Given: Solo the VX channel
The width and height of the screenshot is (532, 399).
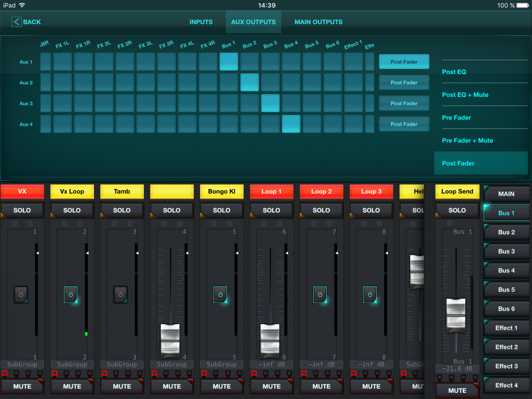Looking at the screenshot, I should 22,210.
